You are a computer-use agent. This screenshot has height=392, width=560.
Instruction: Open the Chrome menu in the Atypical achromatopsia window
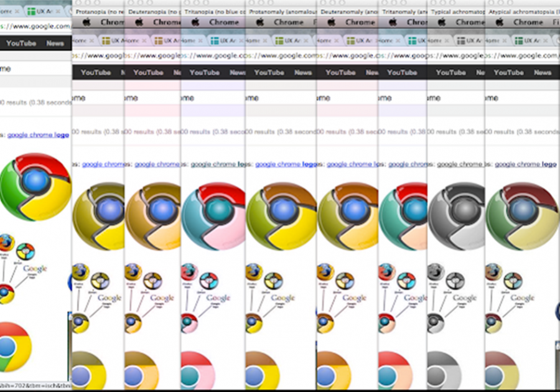(x=528, y=22)
